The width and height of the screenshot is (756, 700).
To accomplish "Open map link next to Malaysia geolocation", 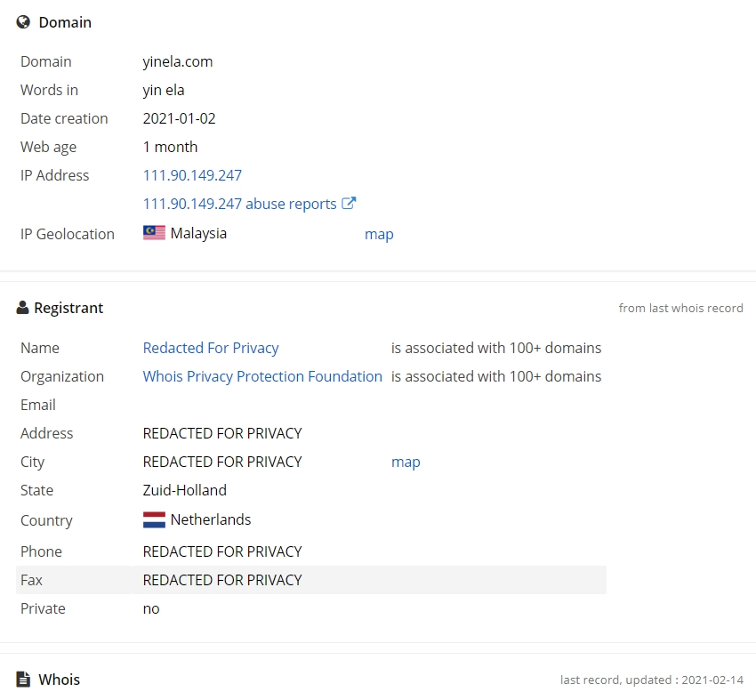I will 379,234.
